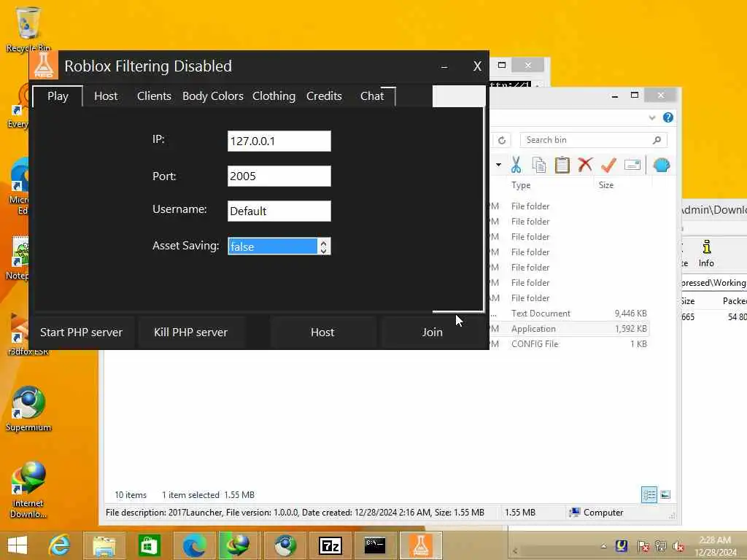Click the IP address field
Image resolution: width=747 pixels, height=560 pixels.
pos(279,141)
